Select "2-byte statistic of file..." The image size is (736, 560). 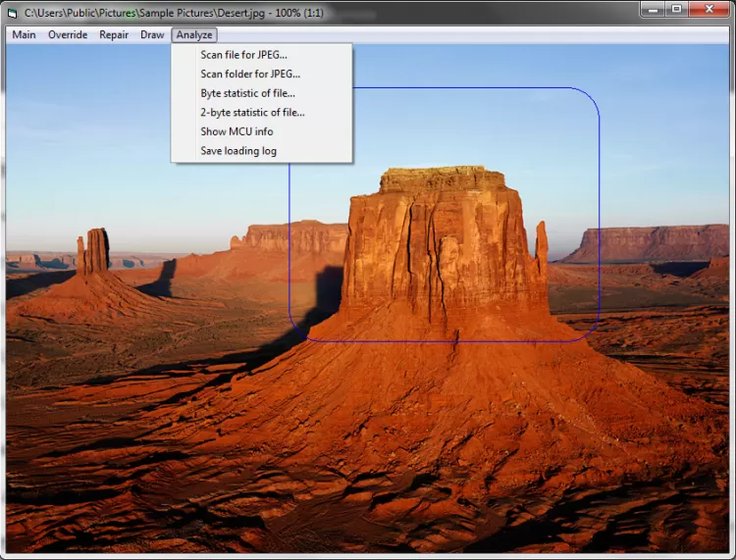tap(252, 112)
